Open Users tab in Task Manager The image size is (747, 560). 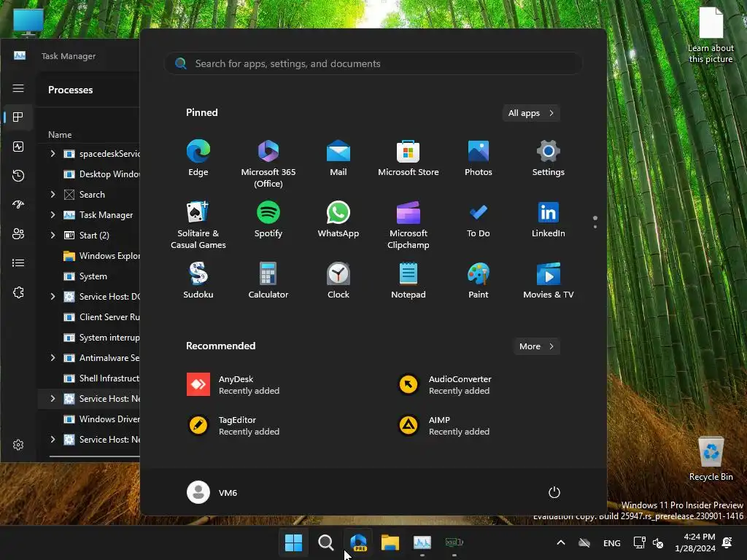click(18, 234)
